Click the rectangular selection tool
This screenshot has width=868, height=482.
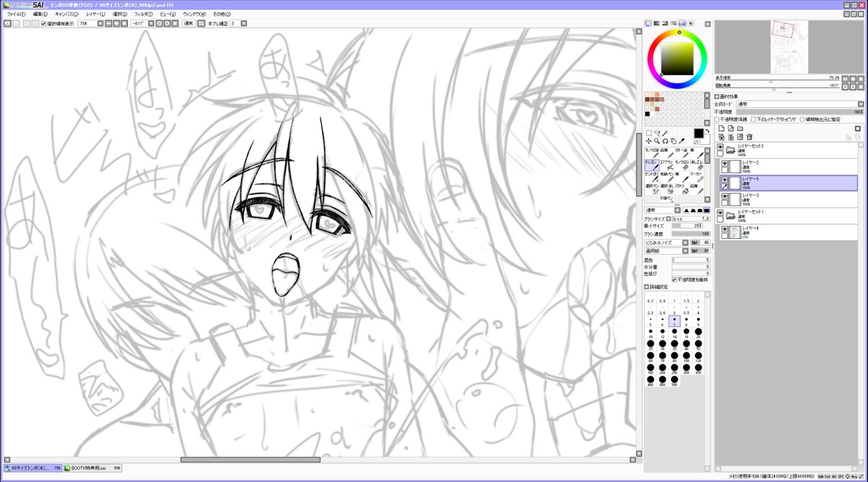(649, 133)
